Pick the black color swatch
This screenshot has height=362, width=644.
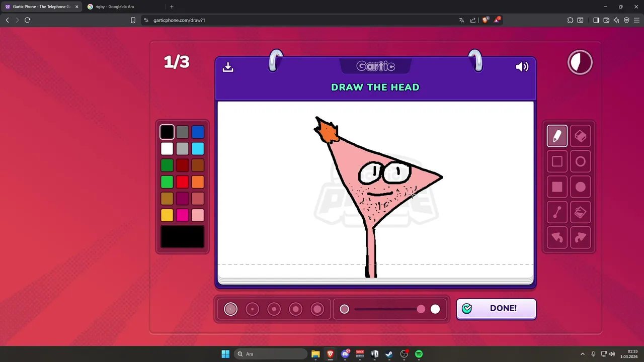(167, 132)
